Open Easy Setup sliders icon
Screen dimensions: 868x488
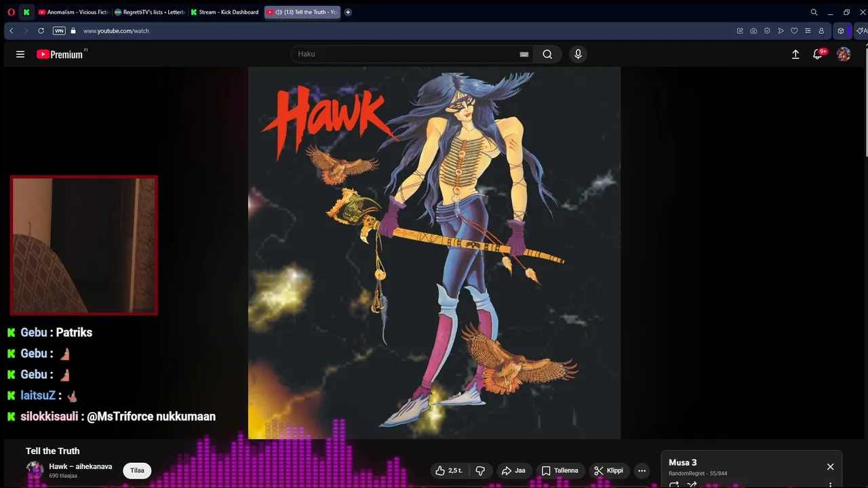(x=808, y=30)
